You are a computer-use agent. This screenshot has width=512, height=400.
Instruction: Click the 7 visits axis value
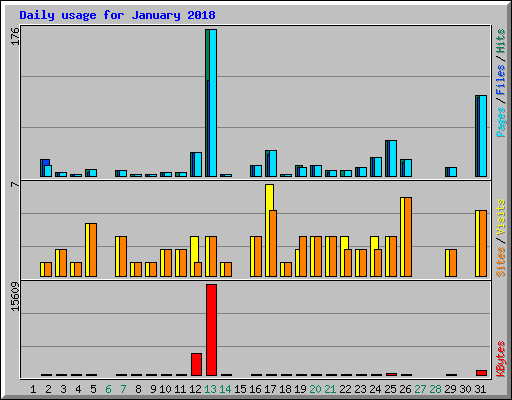[15, 184]
